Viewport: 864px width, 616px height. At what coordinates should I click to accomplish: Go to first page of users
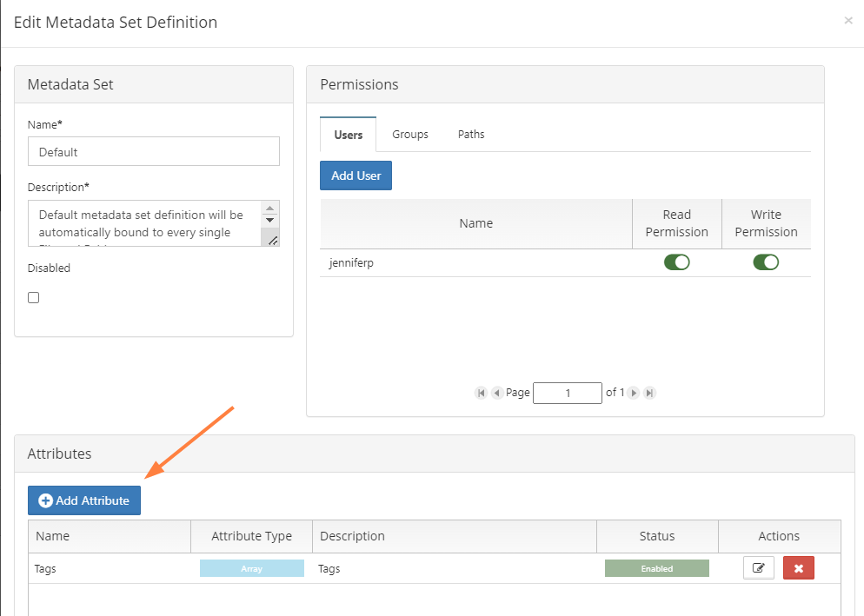(481, 393)
